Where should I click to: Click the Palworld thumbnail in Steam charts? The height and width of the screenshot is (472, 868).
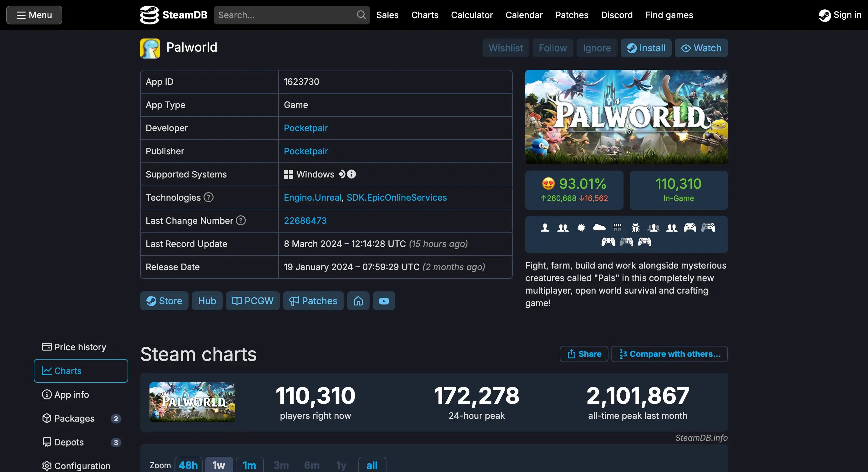(x=192, y=402)
